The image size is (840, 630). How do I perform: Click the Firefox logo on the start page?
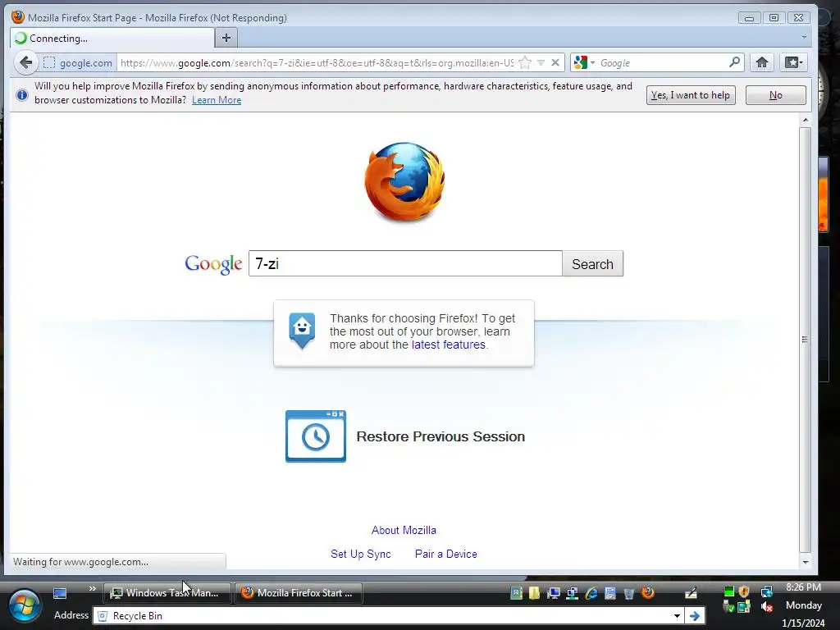[x=404, y=181]
